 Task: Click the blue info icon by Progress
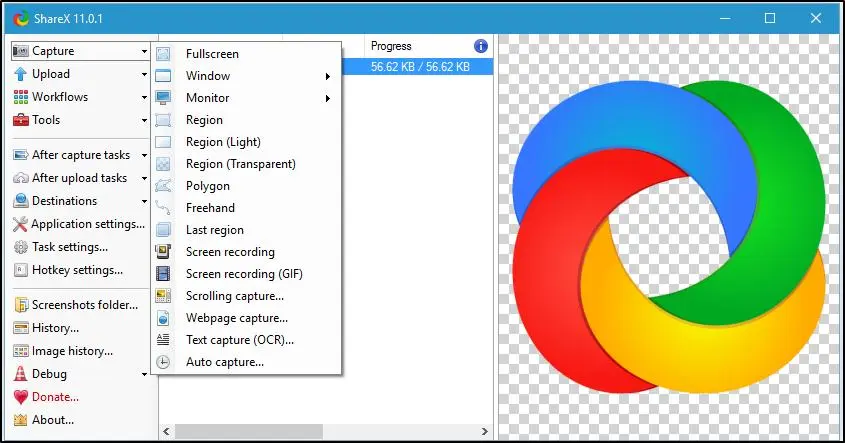[x=481, y=46]
